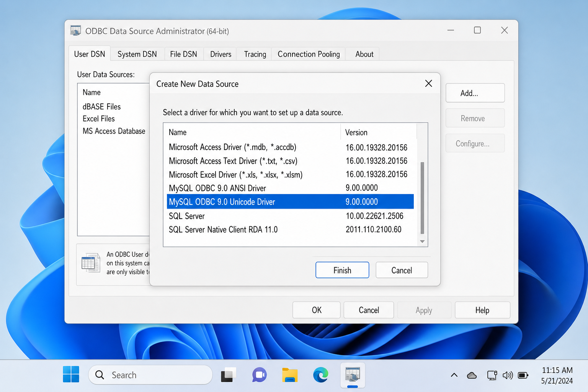Click the Version column header
This screenshot has width=588, height=392.
click(378, 132)
